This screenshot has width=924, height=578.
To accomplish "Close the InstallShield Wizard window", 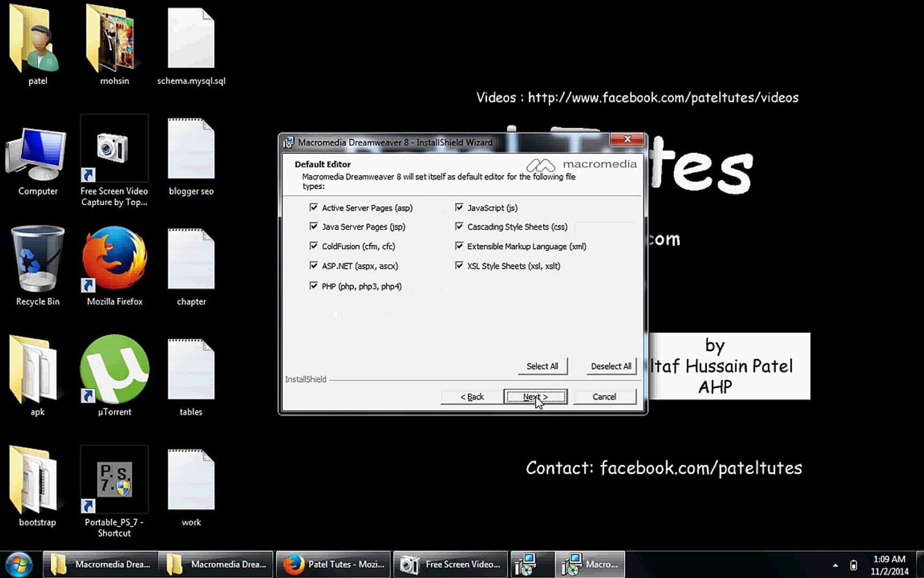I will pyautogui.click(x=627, y=139).
